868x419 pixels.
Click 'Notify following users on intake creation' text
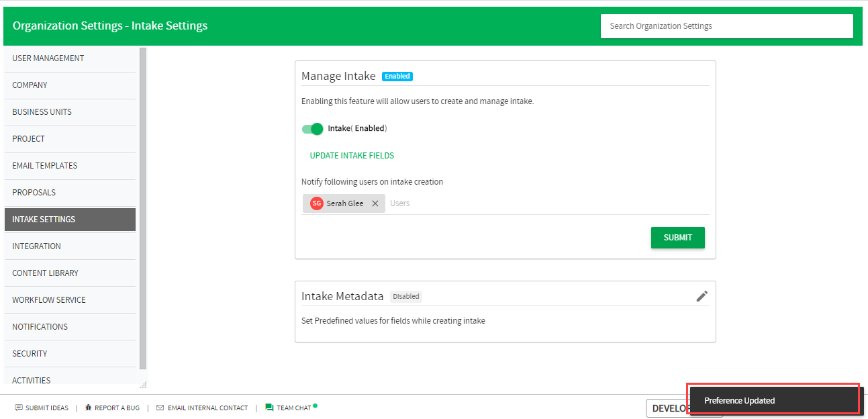[x=372, y=182]
